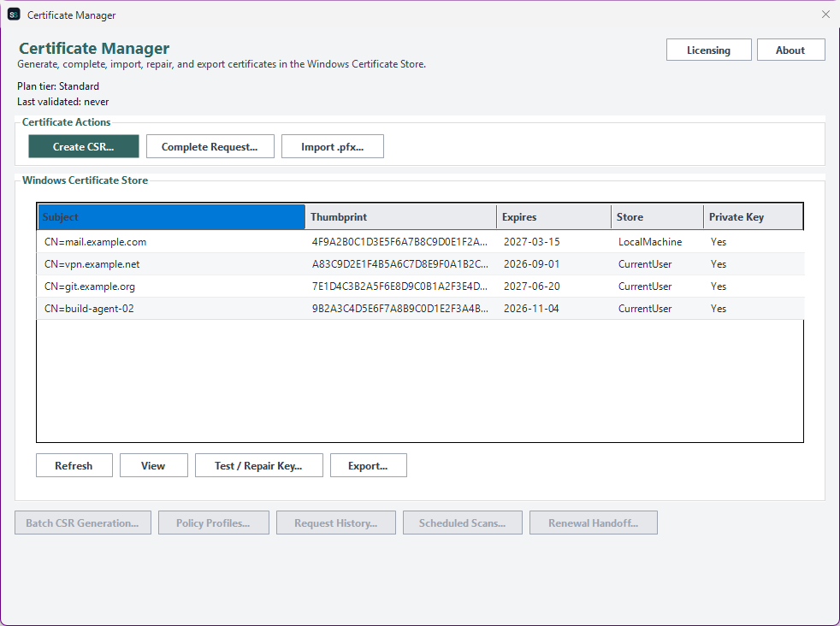The height and width of the screenshot is (626, 840).
Task: Click thumbprint 7E1D4C3B2A5F6E8D9C0B1A2F3E4D...
Action: pos(399,286)
